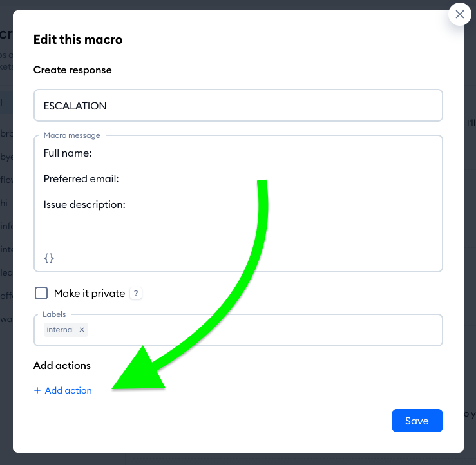Place cursor on the Issue description line
This screenshot has width=476, height=465.
(84, 205)
